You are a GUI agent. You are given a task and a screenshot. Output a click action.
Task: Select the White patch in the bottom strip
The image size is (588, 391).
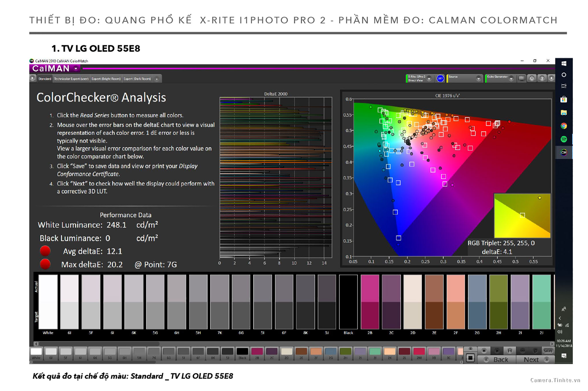click(x=36, y=354)
